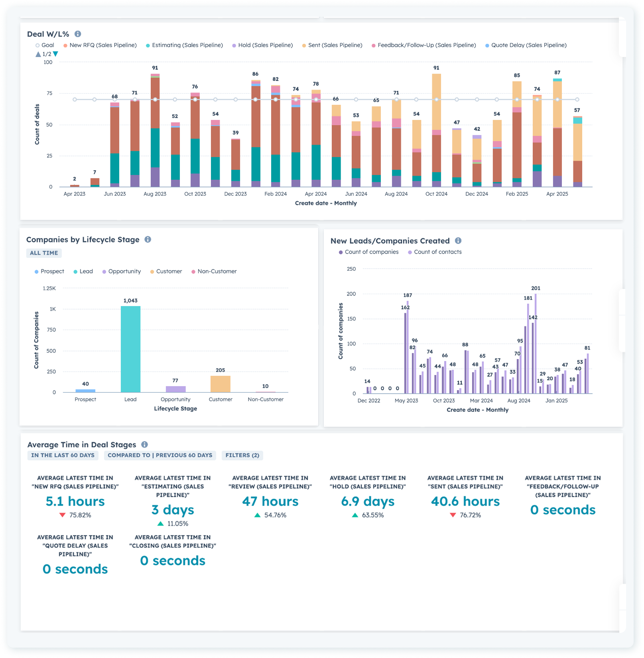Viewport: 644px width, 658px height.
Task: Toggle Opportunity legend item in lifecycle chart
Action: (x=122, y=271)
